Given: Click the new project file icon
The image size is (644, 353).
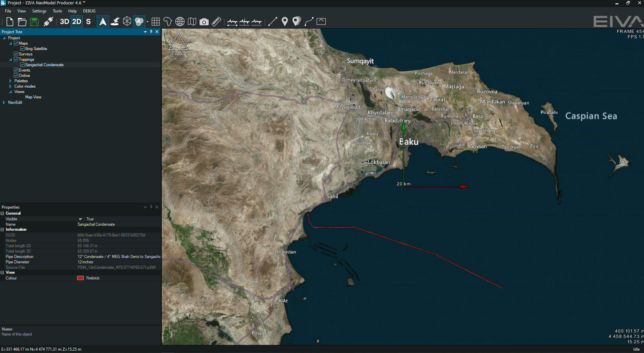Looking at the screenshot, I should point(10,22).
